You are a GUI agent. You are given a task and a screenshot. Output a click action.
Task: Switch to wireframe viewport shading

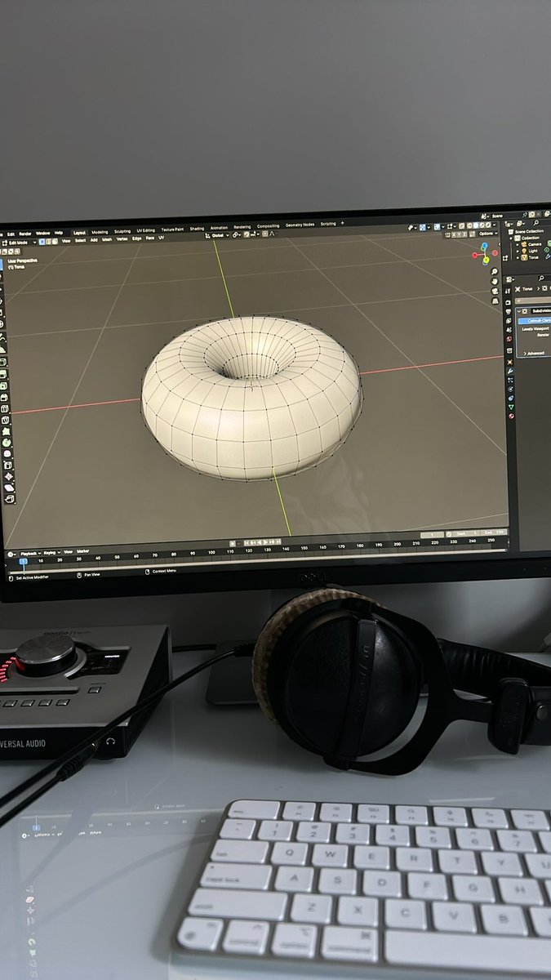pos(470,225)
